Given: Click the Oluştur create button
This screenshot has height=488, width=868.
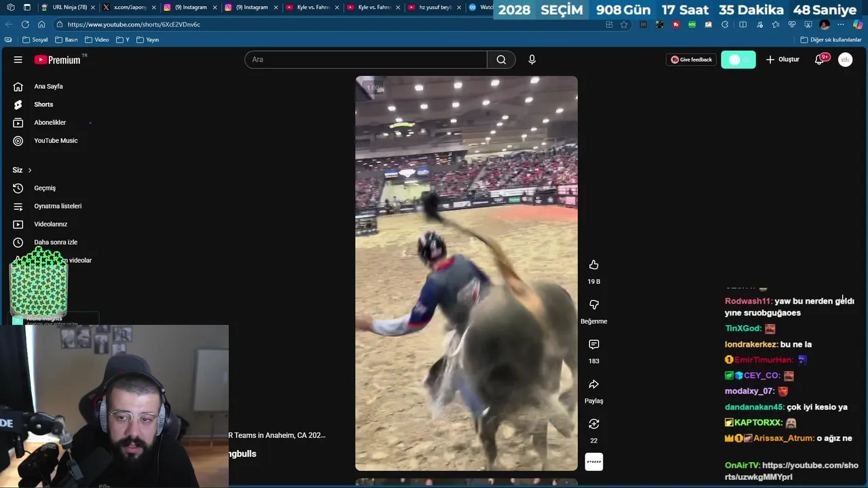Looking at the screenshot, I should (x=783, y=60).
